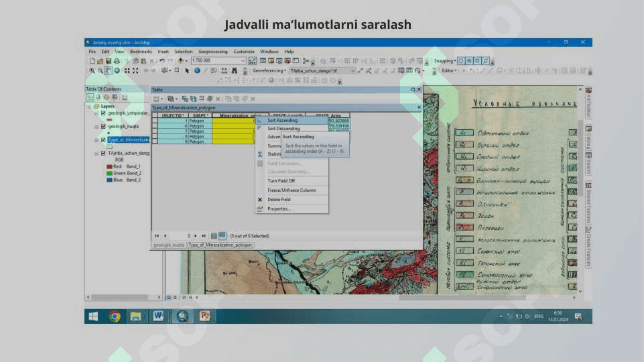Viewport: 644px width, 362px height.
Task: Click the Print icon in Standard toolbar
Action: (117, 61)
